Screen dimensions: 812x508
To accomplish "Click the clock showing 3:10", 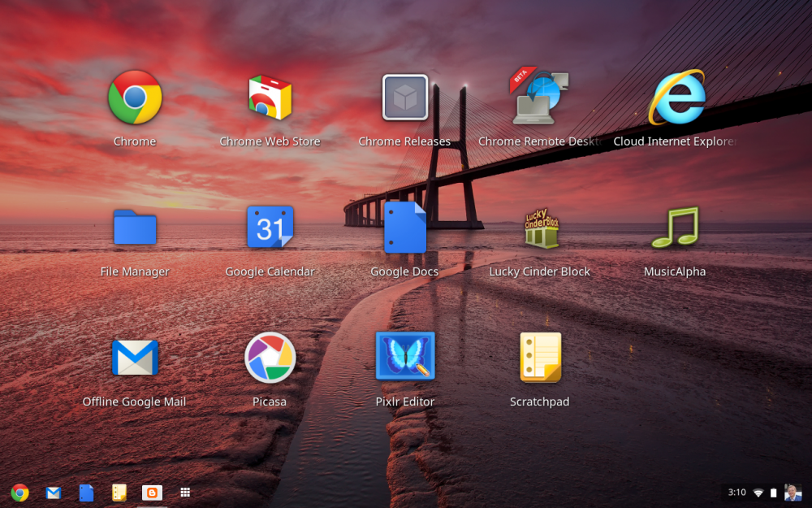I will 736,493.
